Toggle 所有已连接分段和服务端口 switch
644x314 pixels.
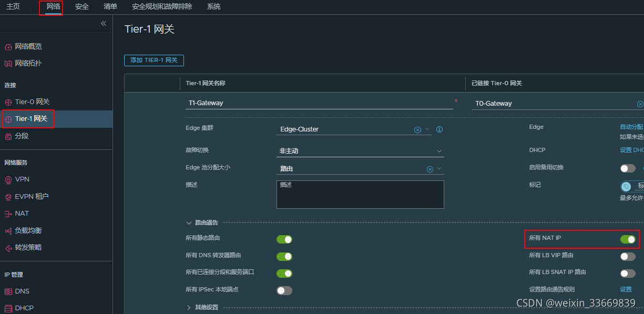(284, 274)
